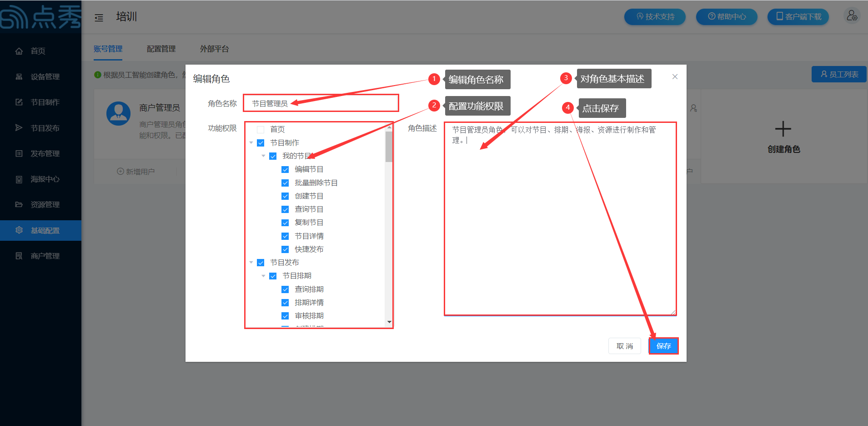The image size is (868, 426).
Task: Collapse the 节目排期 tree node arrow
Action: click(263, 276)
